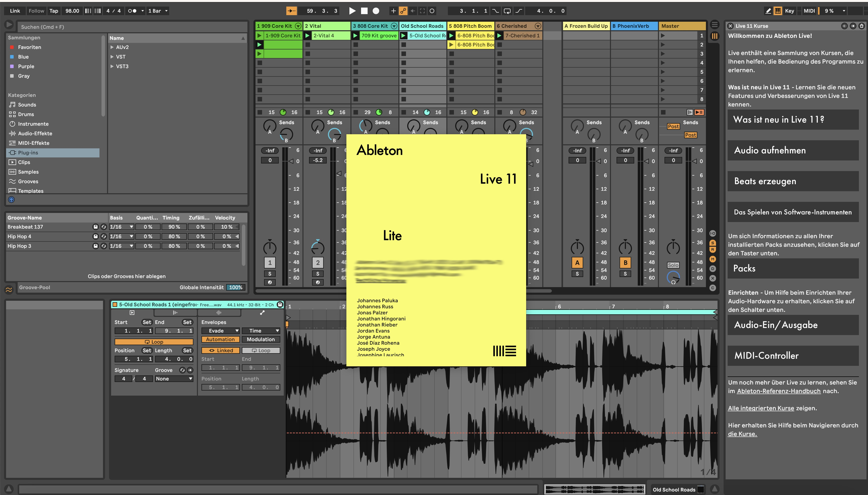Go to Help View home page icon

click(x=861, y=26)
